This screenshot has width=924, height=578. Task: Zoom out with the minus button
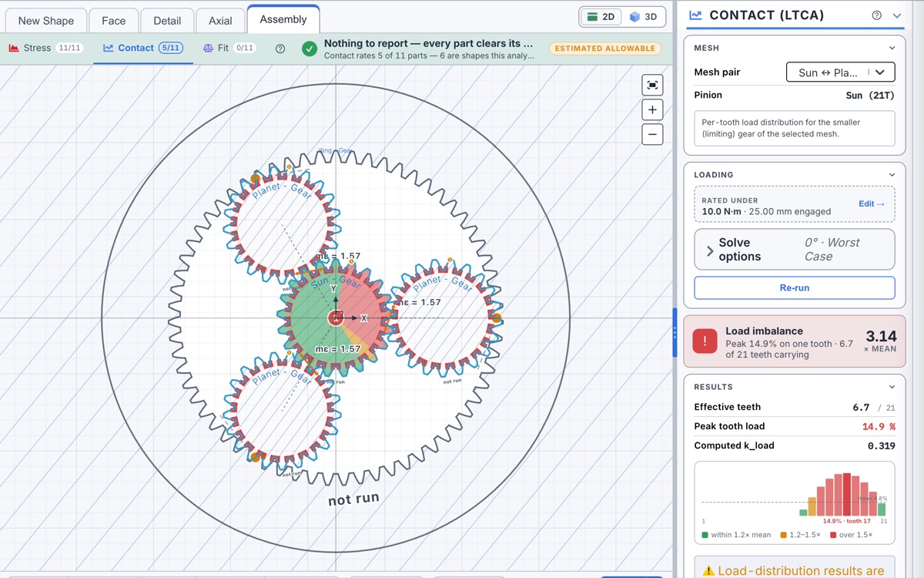point(652,134)
